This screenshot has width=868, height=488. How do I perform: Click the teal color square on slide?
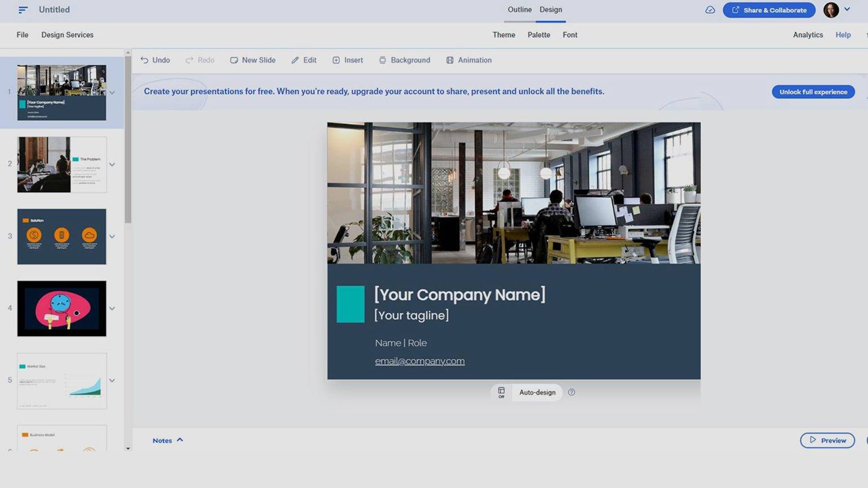coord(351,304)
